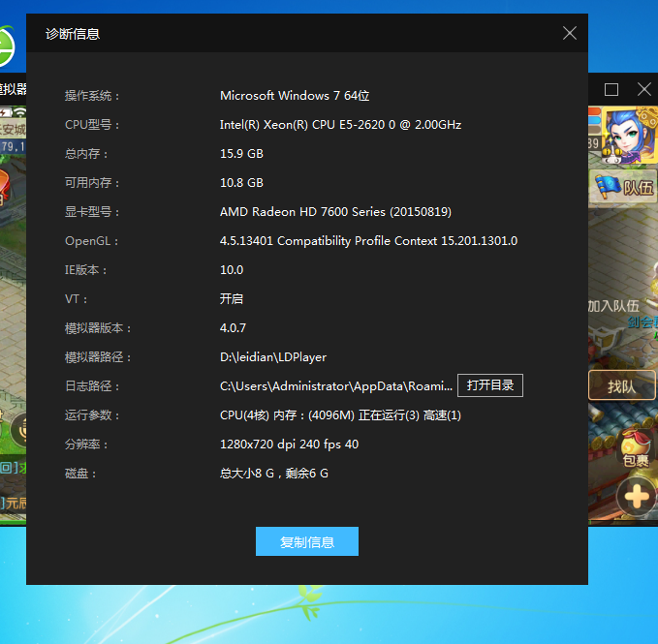Image resolution: width=658 pixels, height=644 pixels.
Task: Open the 队伍 team flag tab
Action: 625,187
